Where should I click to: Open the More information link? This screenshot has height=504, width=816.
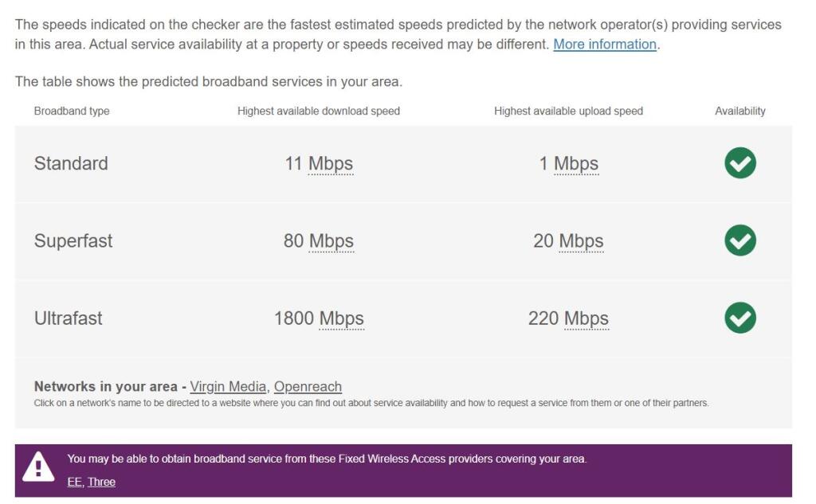pos(605,45)
